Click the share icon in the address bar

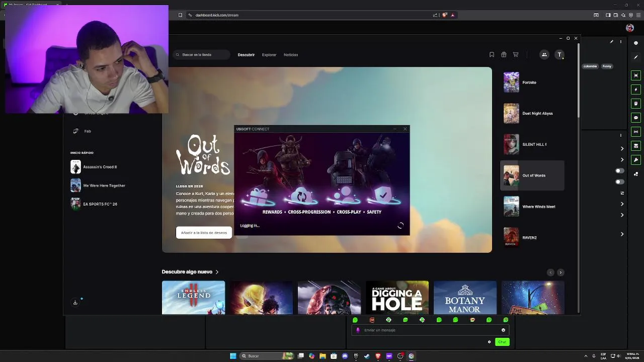tap(435, 15)
